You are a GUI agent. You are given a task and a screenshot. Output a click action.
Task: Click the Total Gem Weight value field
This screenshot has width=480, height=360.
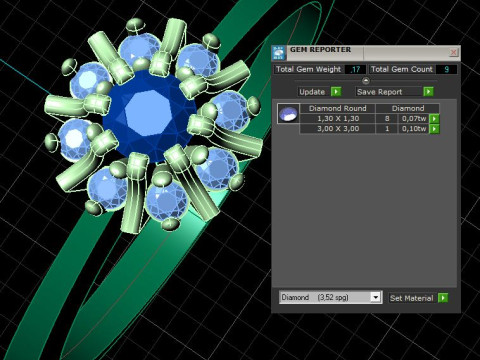(x=356, y=69)
